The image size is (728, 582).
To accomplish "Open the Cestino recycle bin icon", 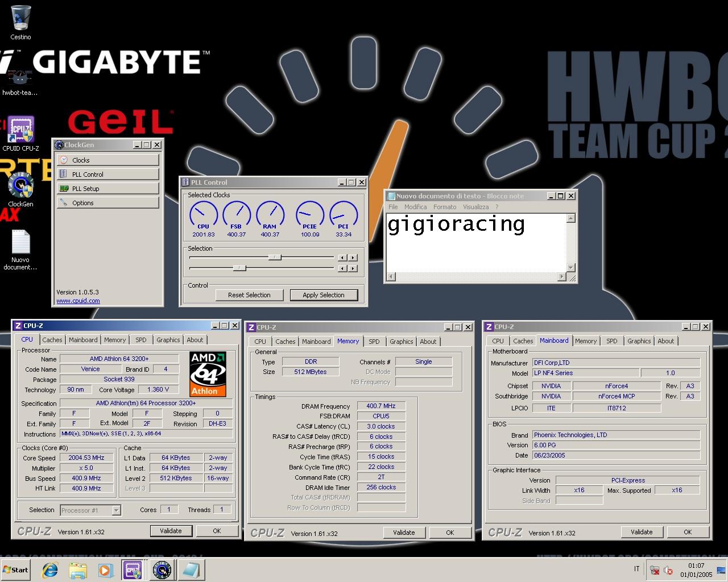I will (x=20, y=23).
